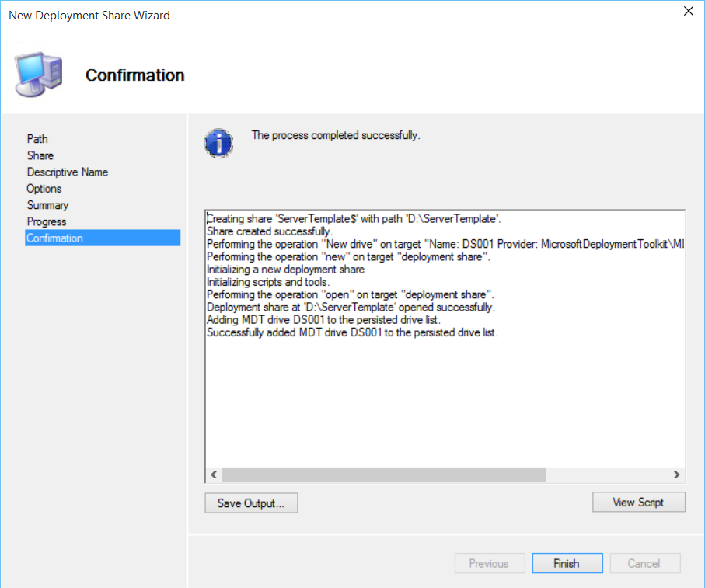Click the Cancel button
The width and height of the screenshot is (705, 588).
644,564
